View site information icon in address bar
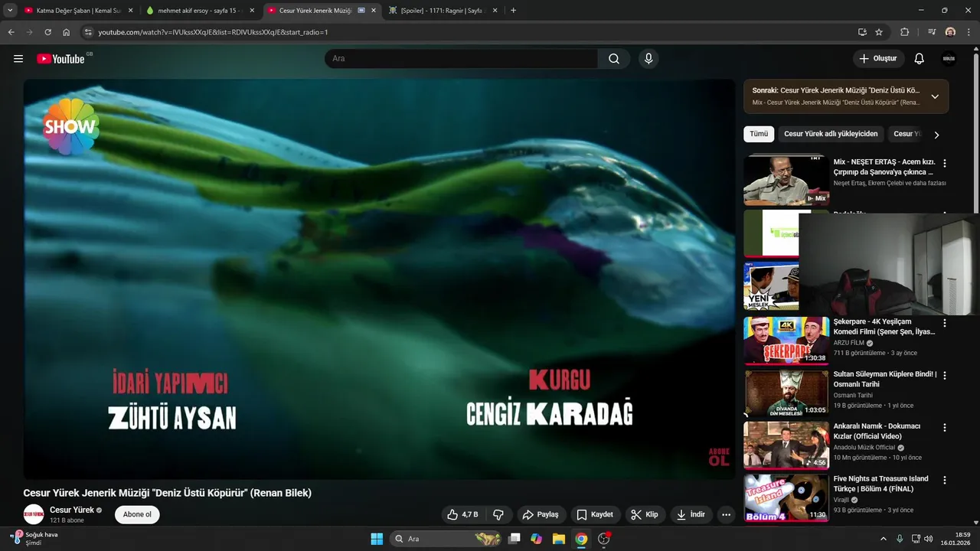This screenshot has width=980, height=551. pyautogui.click(x=88, y=32)
